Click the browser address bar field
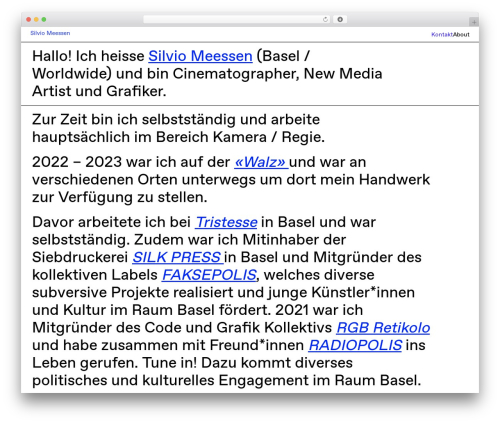The image size is (500, 423). click(x=237, y=19)
